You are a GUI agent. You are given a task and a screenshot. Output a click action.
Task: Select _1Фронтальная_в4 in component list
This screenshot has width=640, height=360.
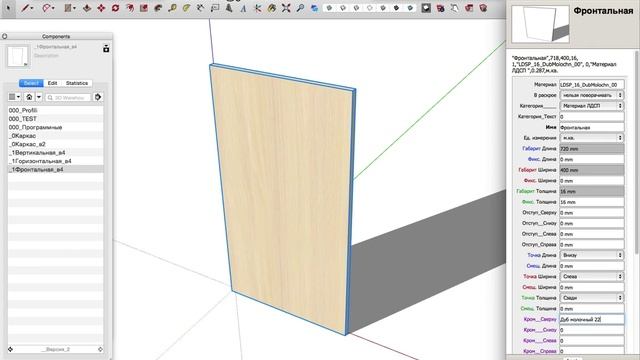click(56, 169)
